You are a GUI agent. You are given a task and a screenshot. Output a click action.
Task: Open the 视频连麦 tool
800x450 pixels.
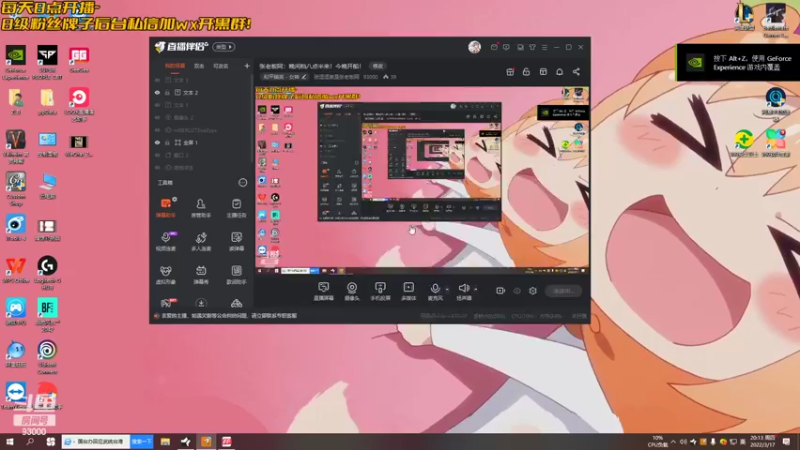[166, 240]
